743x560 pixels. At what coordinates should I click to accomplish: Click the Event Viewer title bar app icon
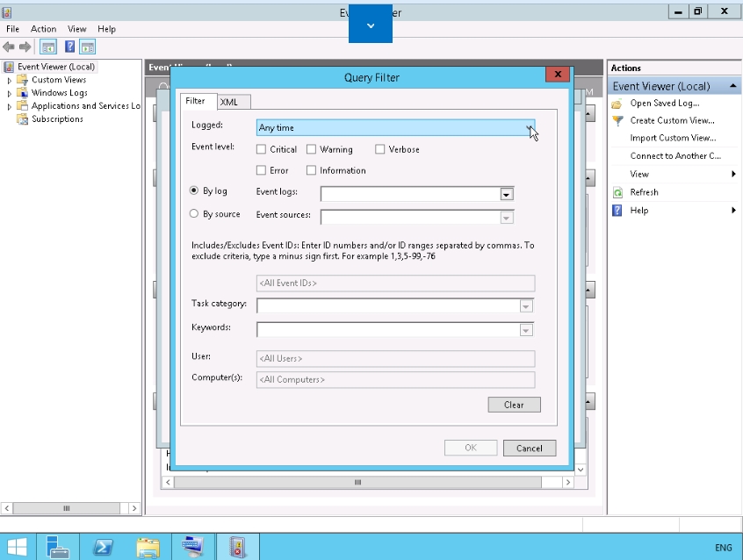point(7,12)
